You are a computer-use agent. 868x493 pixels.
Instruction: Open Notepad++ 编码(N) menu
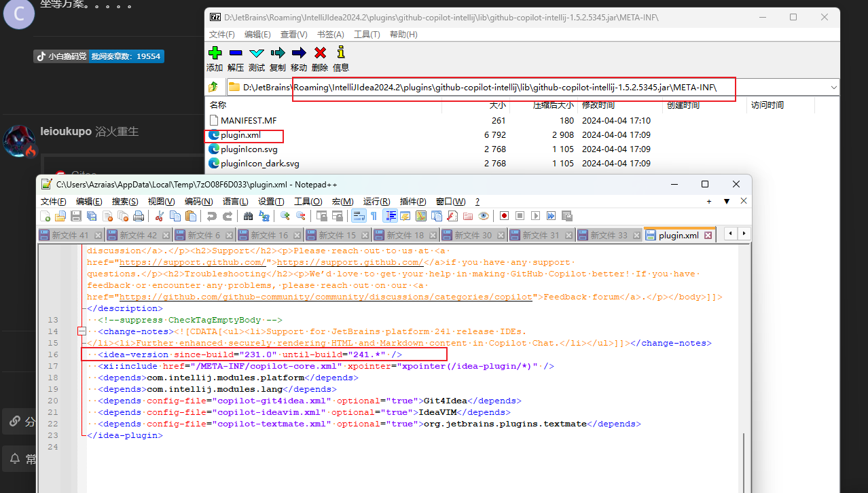pos(198,202)
